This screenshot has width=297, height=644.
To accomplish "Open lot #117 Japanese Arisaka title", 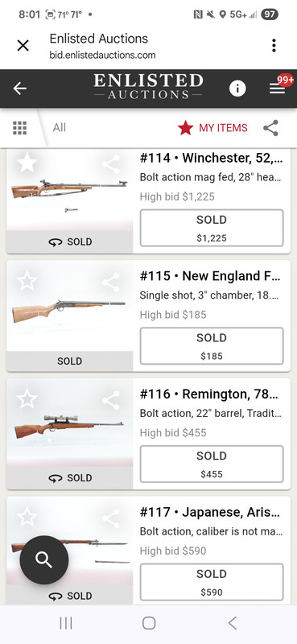I will point(211,512).
